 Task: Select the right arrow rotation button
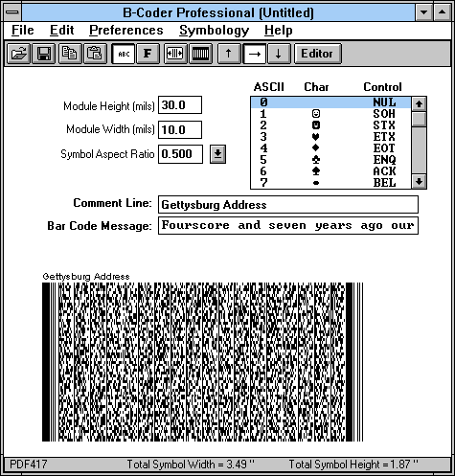click(x=255, y=54)
